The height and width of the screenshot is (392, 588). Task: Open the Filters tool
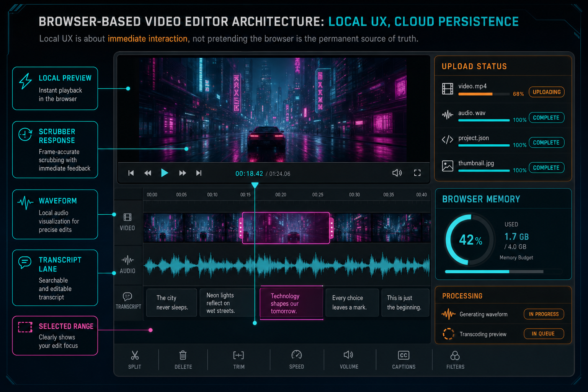tap(455, 359)
